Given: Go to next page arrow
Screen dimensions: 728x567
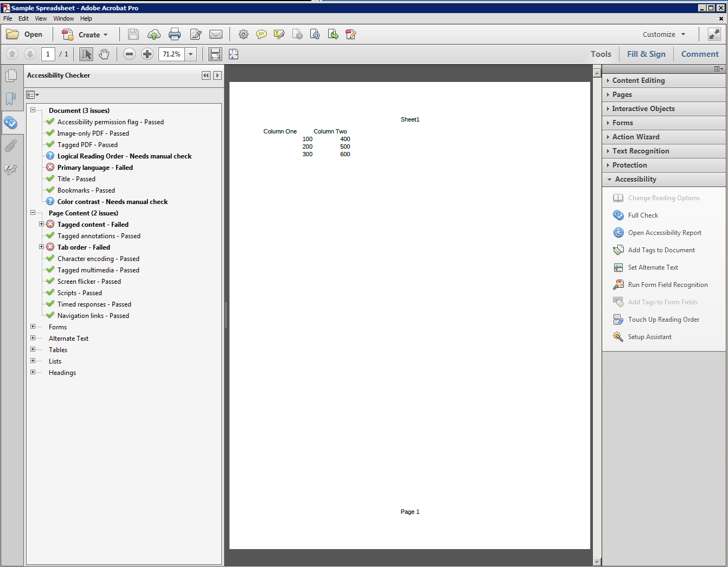Looking at the screenshot, I should (x=30, y=54).
